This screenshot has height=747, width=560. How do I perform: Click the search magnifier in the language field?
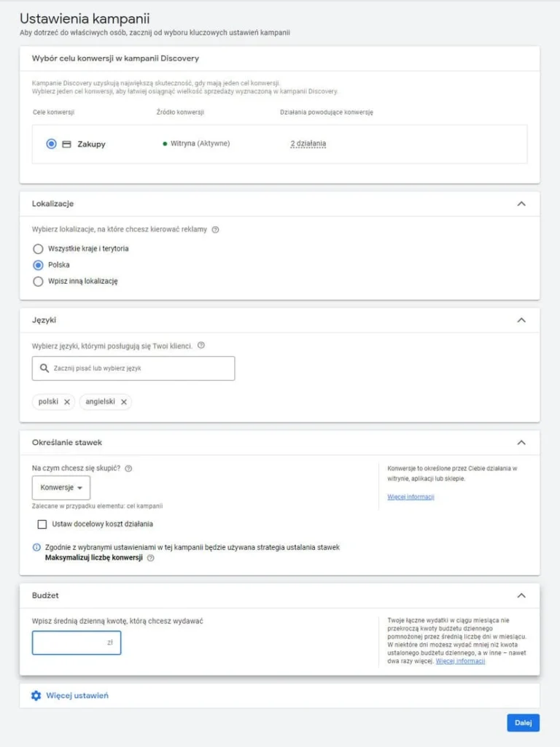pyautogui.click(x=44, y=368)
